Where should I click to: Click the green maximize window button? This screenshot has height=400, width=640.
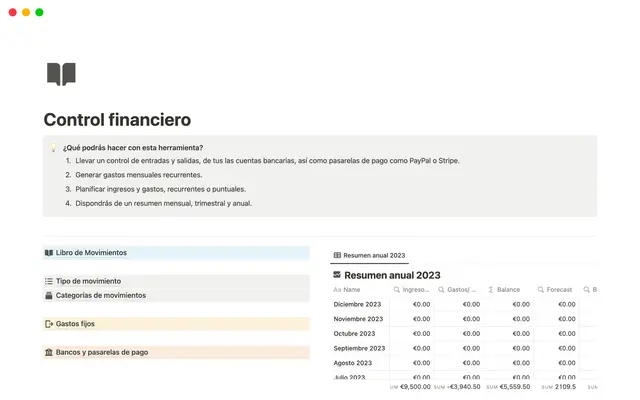(x=40, y=12)
